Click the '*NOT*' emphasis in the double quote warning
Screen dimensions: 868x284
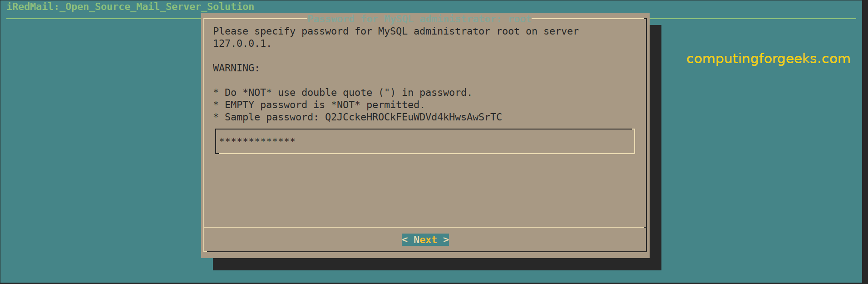point(257,93)
